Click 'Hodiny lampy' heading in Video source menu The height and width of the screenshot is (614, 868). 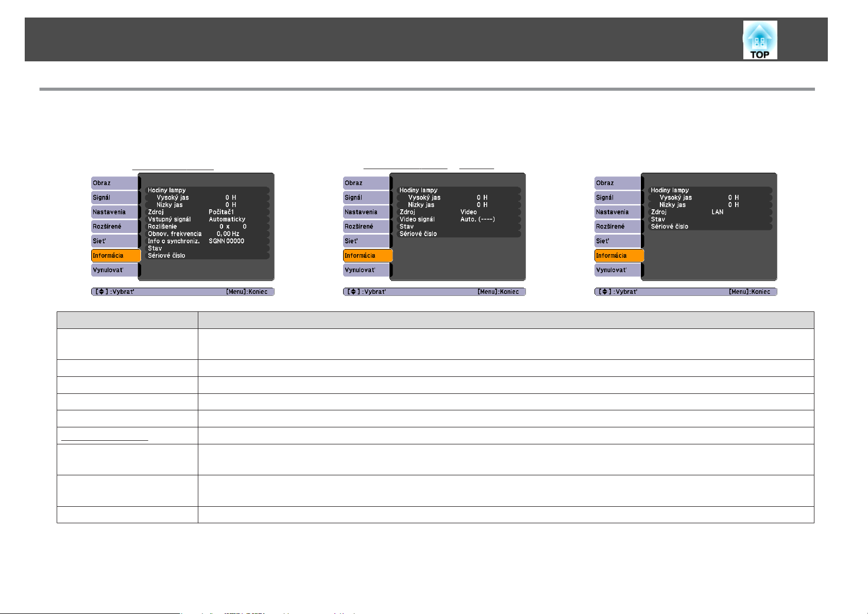coord(418,190)
